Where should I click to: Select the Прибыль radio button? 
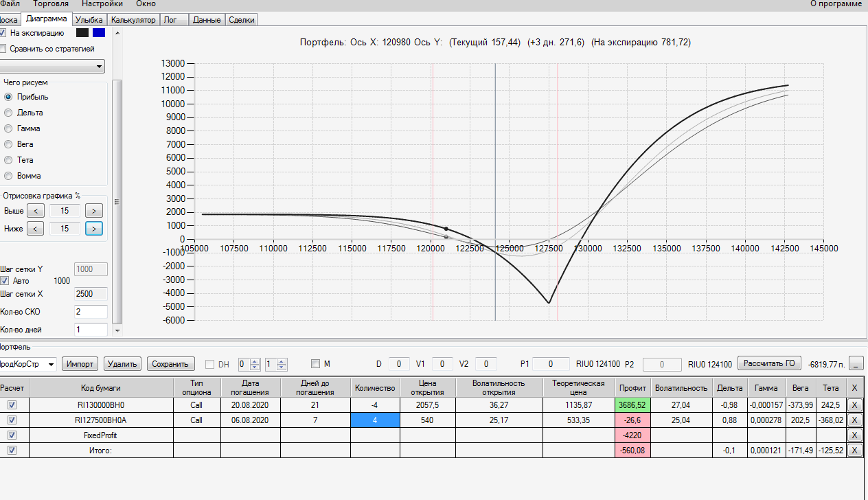(8, 97)
